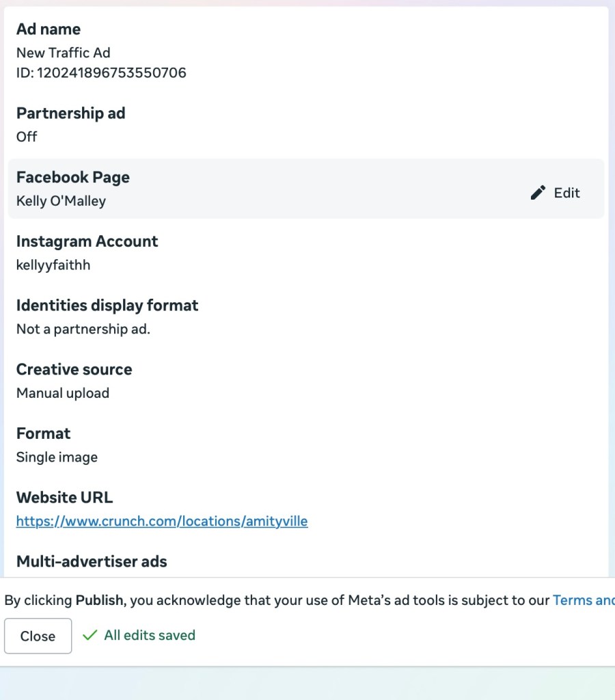The image size is (615, 700).
Task: Open the crunch.com Amityville website link
Action: (x=162, y=522)
